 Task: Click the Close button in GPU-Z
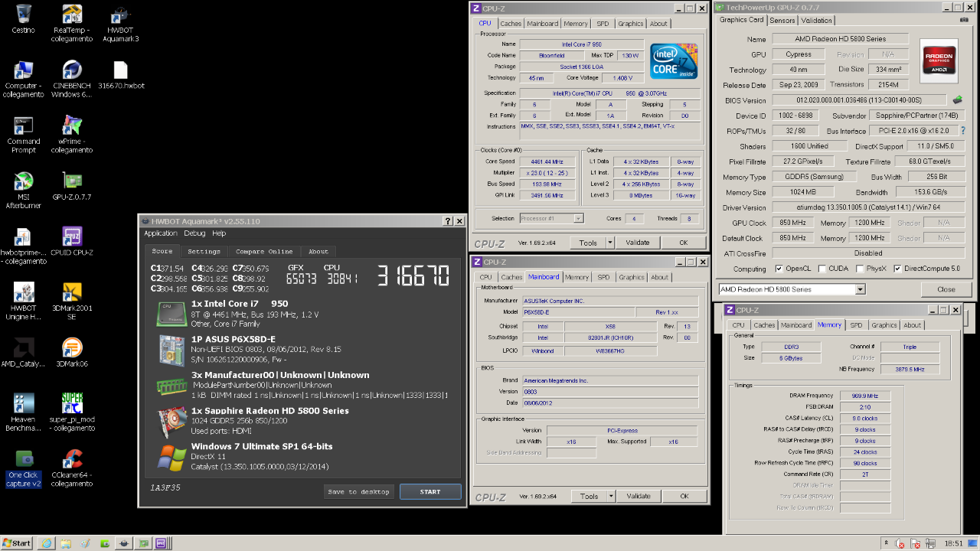tap(946, 289)
